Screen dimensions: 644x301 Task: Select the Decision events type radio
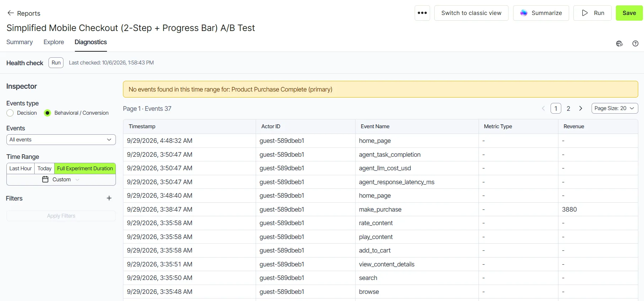point(10,113)
